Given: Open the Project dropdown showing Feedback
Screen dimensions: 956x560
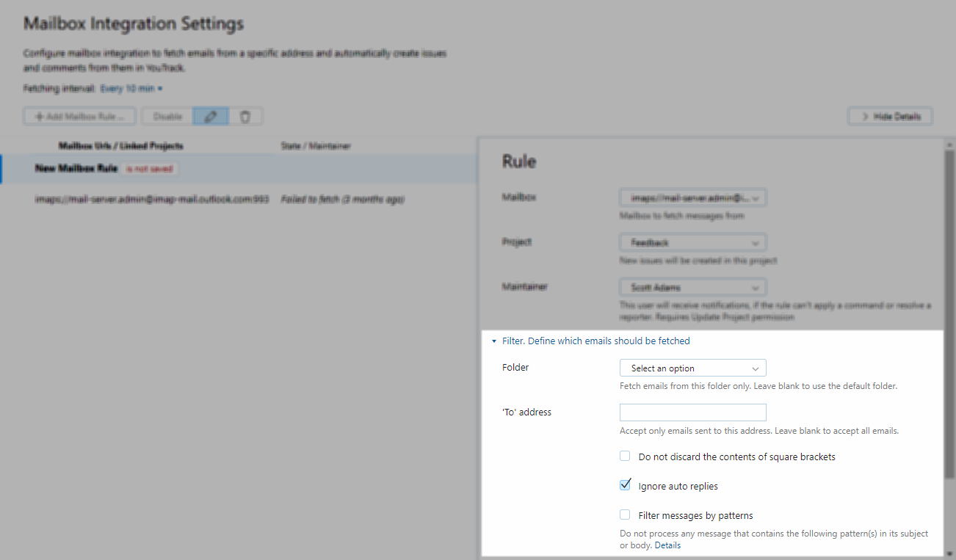Looking at the screenshot, I should [x=692, y=242].
